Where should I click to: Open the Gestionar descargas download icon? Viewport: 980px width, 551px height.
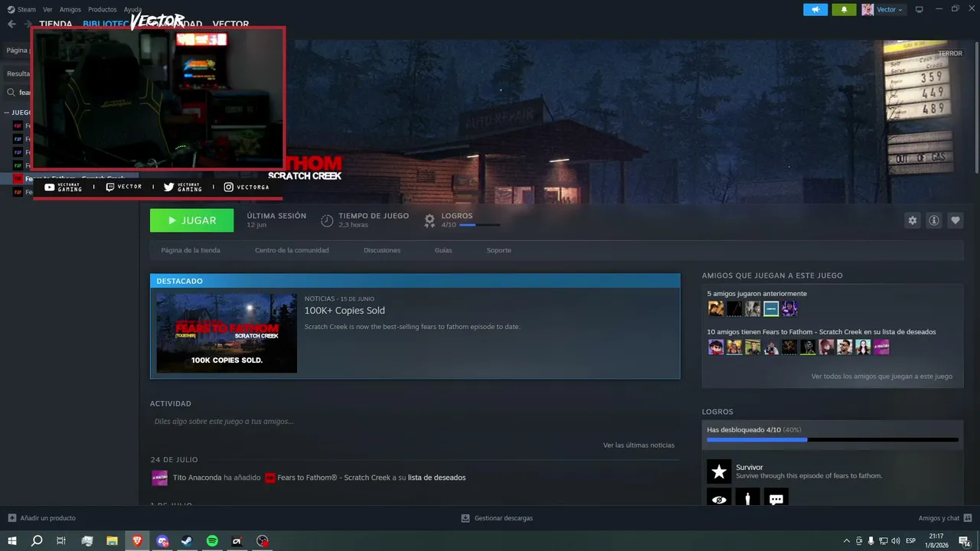point(465,518)
